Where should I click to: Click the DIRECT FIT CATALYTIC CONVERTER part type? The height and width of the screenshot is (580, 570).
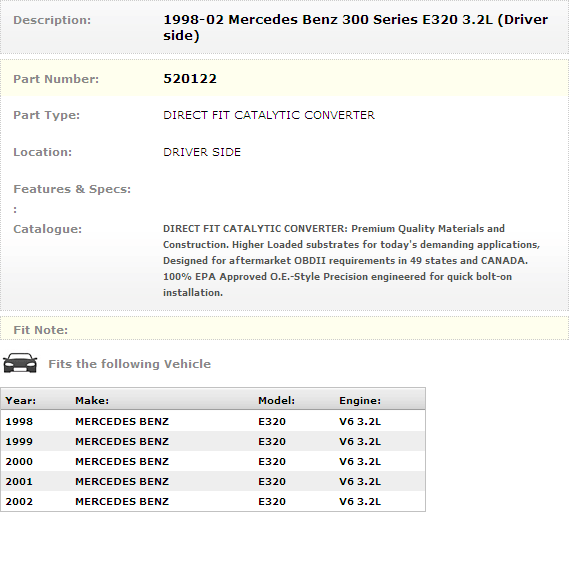point(269,115)
